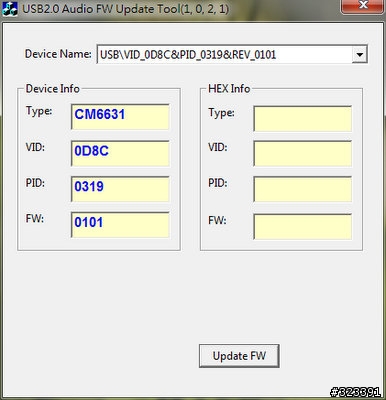
Task: Click the empty HEX Info PID field
Action: click(x=303, y=189)
